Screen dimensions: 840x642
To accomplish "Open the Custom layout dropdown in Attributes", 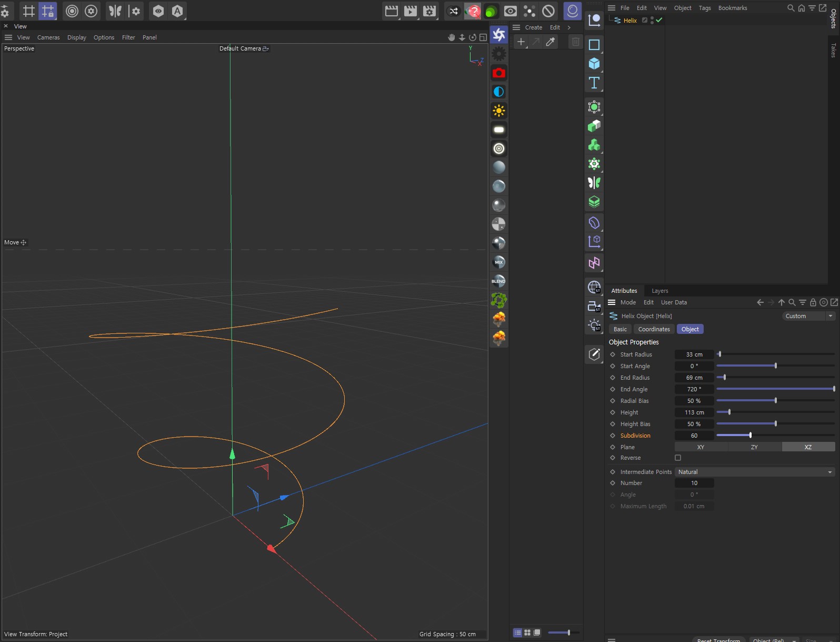I will pyautogui.click(x=808, y=316).
